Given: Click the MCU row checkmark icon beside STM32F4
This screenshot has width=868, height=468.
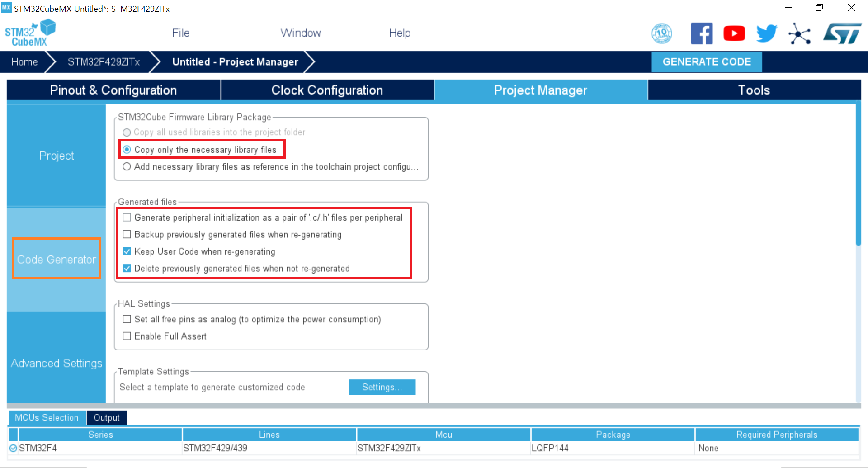Looking at the screenshot, I should click(13, 448).
